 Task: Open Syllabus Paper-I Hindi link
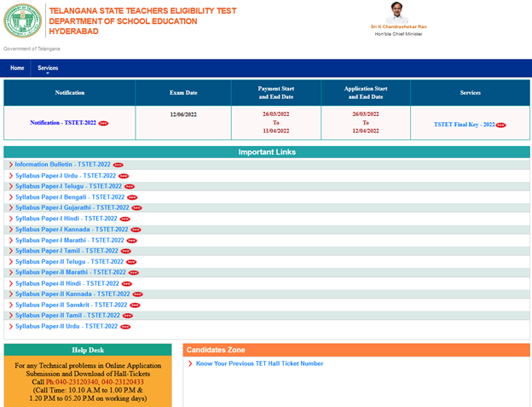66,218
